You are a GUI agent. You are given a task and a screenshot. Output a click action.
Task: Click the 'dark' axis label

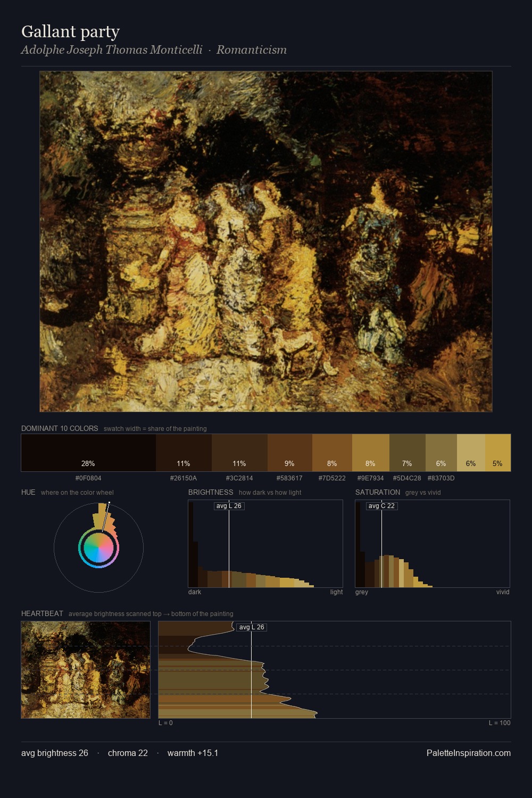(195, 592)
